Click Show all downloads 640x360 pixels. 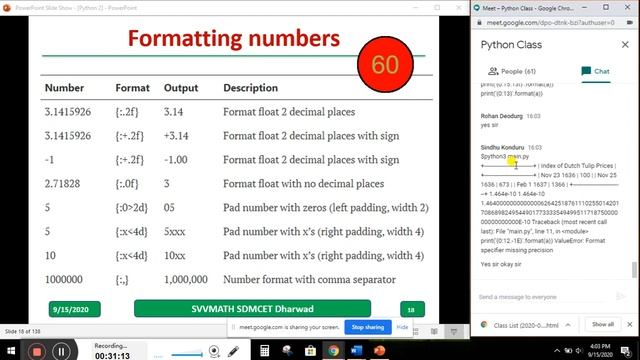(x=603, y=324)
